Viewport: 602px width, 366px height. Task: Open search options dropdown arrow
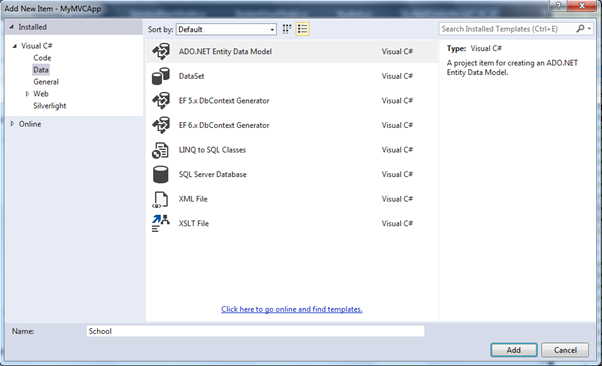[x=589, y=29]
